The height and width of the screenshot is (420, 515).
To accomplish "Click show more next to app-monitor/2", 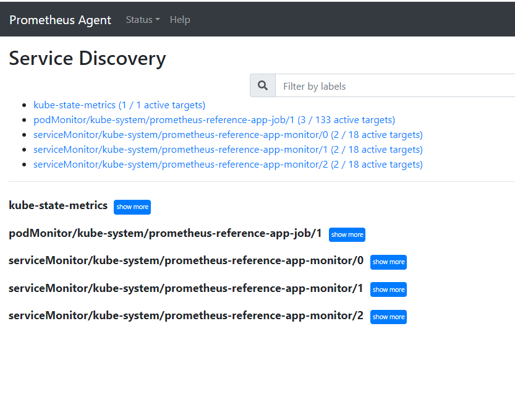I will click(x=388, y=317).
